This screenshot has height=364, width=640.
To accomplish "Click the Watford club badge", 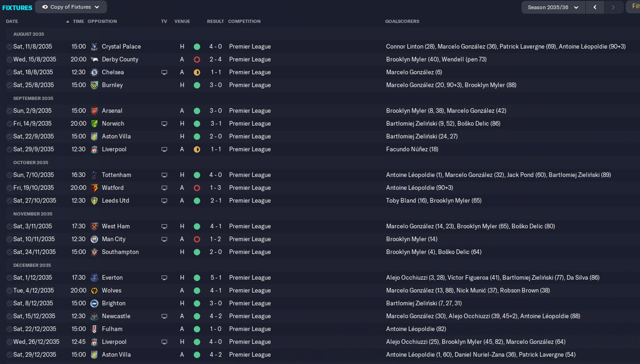I will coord(94,188).
